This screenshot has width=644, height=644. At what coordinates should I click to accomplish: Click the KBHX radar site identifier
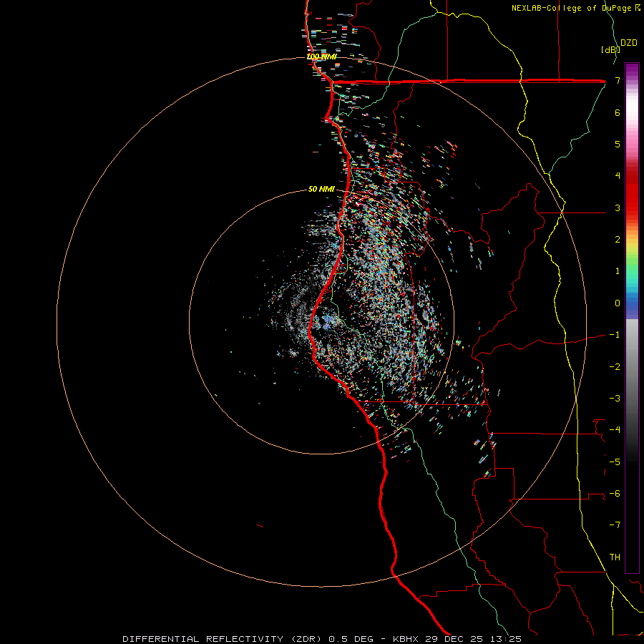pos(406,639)
